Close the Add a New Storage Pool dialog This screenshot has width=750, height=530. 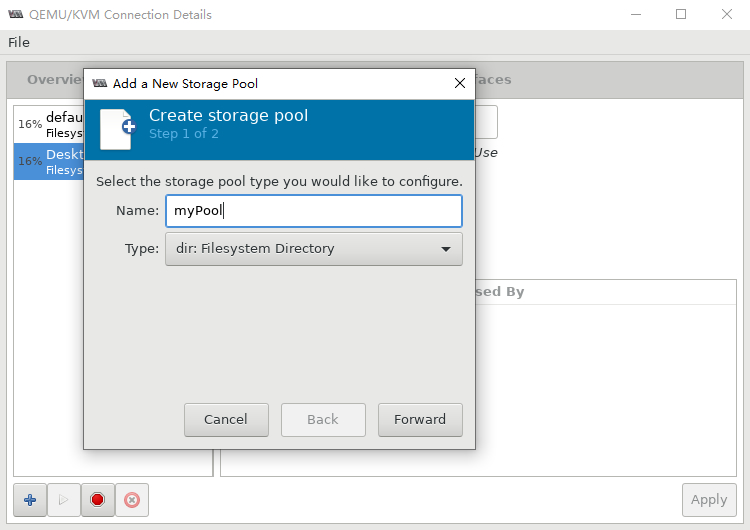[x=460, y=83]
